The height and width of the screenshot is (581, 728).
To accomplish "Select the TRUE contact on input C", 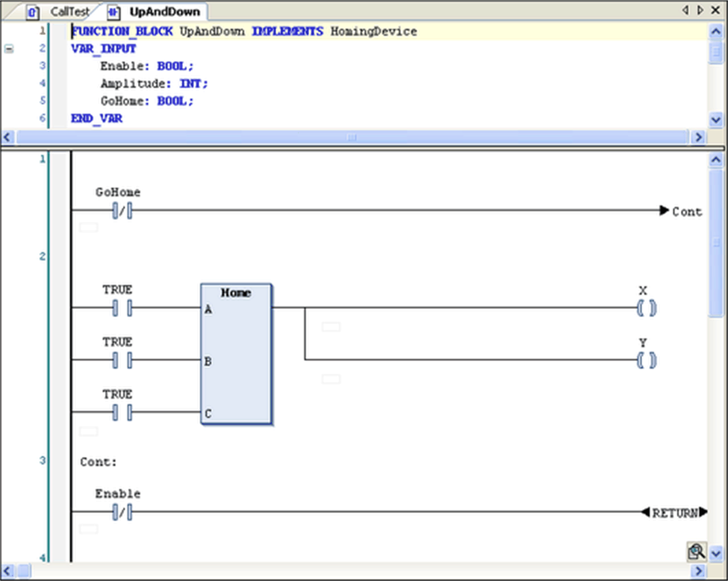I will pos(122,412).
